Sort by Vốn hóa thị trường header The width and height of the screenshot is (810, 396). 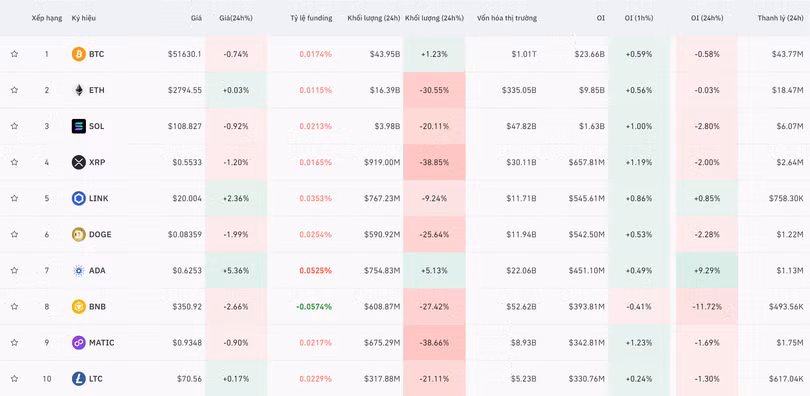[507, 18]
